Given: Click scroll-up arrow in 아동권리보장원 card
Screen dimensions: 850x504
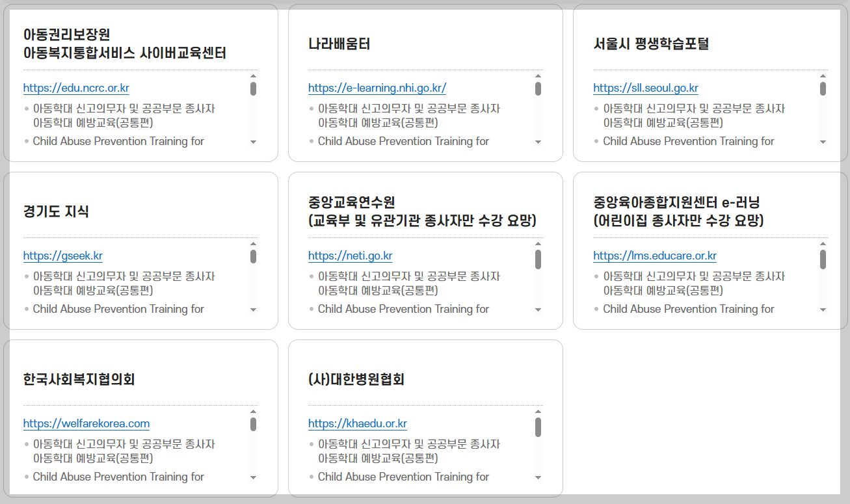Looking at the screenshot, I should click(x=253, y=76).
